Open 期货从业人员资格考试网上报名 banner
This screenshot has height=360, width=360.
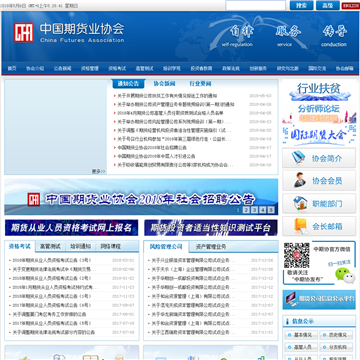pos(71,228)
